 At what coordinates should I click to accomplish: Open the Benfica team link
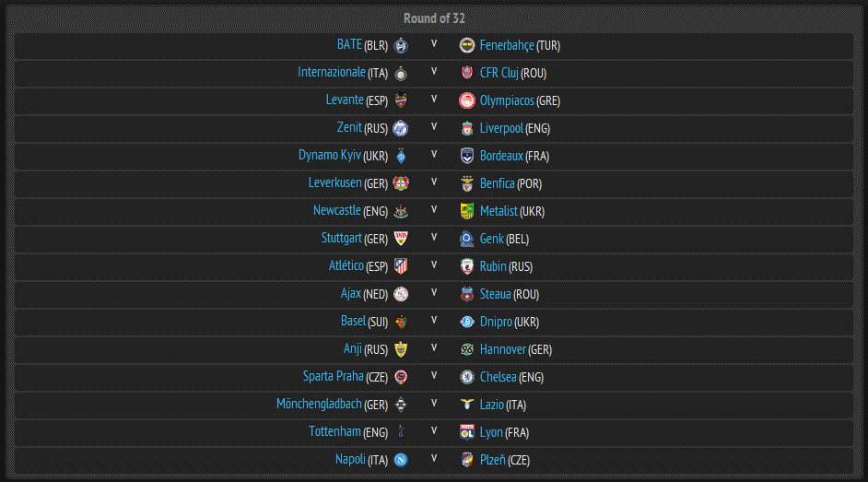click(x=497, y=183)
